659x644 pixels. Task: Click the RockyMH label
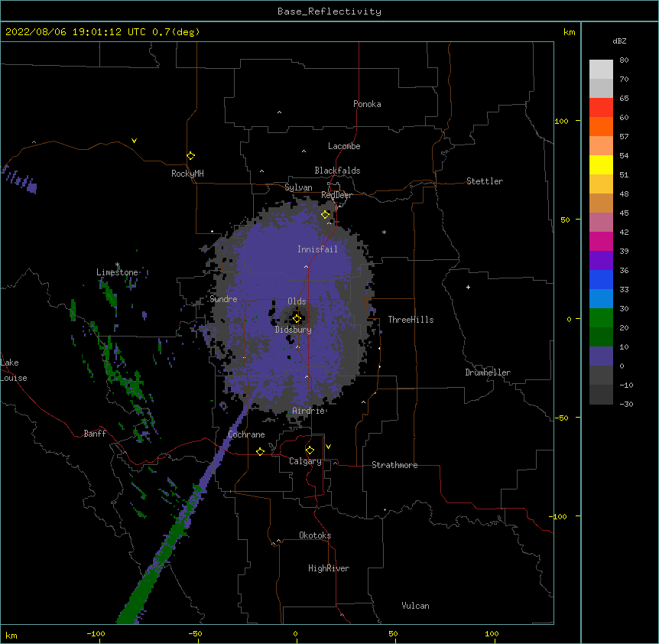tap(187, 174)
